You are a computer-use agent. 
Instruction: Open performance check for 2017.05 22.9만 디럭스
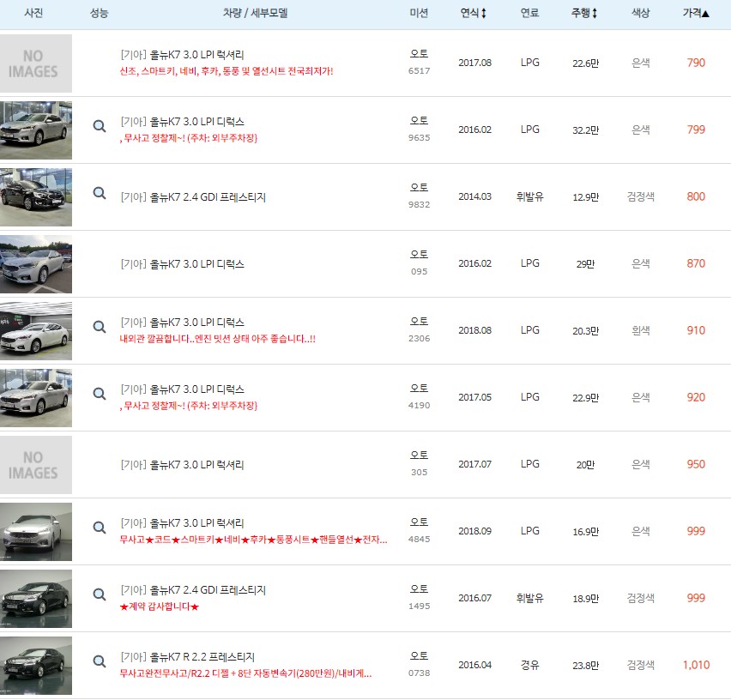coord(100,394)
